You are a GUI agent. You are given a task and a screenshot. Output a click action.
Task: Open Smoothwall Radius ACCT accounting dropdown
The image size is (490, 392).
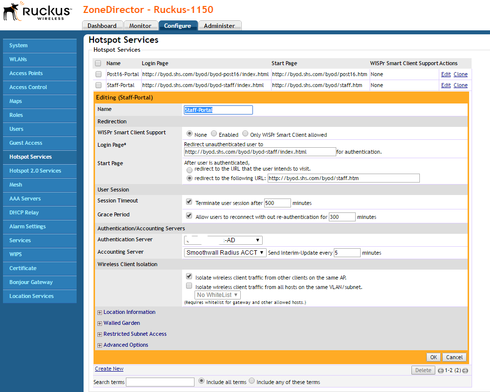225,253
